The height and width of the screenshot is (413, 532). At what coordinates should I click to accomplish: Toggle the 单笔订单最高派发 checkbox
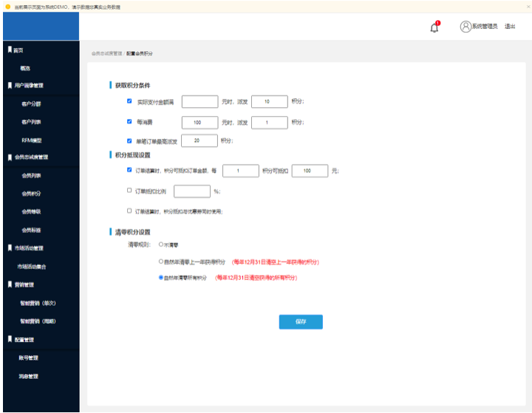[129, 140]
